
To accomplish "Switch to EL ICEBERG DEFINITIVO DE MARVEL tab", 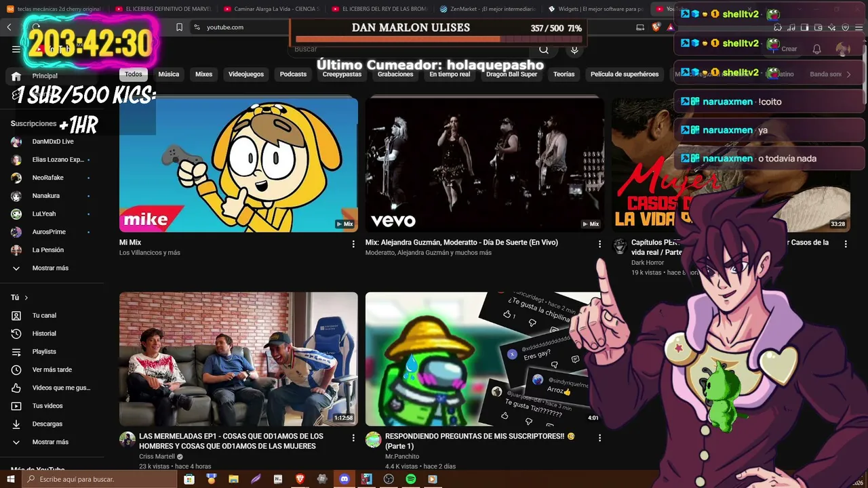I will tap(163, 9).
